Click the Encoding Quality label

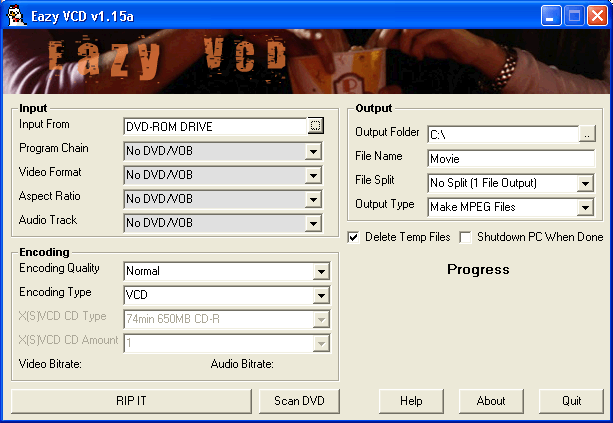pos(59,268)
